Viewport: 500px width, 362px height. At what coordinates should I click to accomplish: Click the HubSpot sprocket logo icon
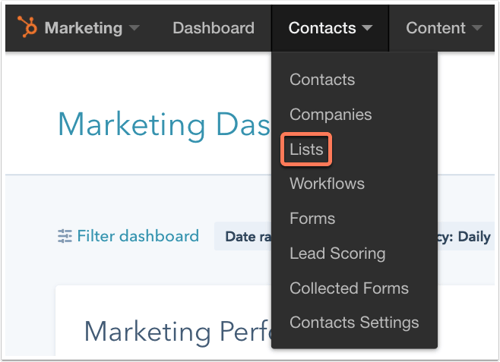pyautogui.click(x=27, y=27)
